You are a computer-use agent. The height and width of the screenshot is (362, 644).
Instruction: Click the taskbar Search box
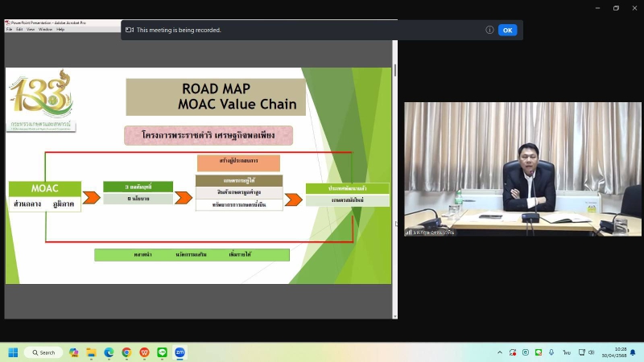43,352
